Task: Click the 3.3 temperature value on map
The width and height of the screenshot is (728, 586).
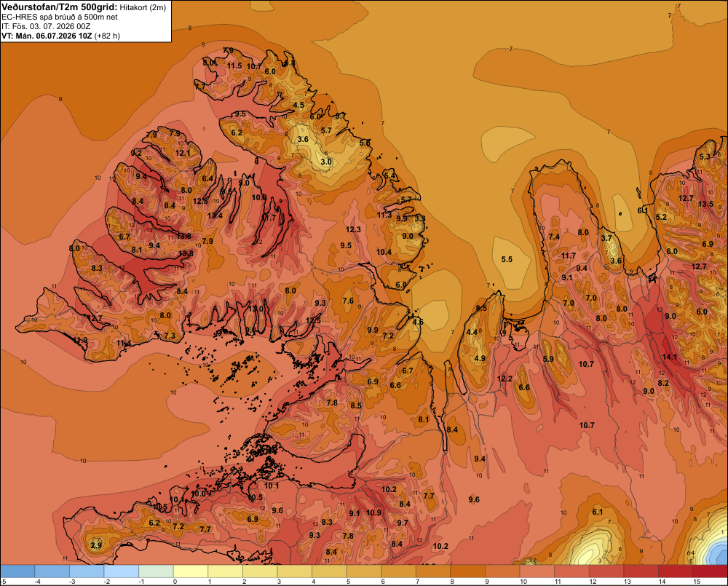Action: [x=420, y=218]
